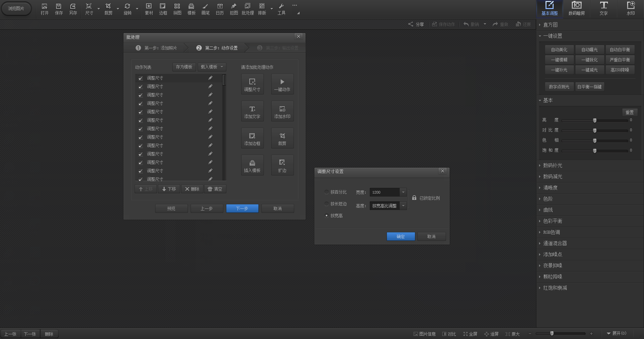This screenshot has height=339, width=644.
Task: Add 一键动作 batch action
Action: click(x=282, y=84)
